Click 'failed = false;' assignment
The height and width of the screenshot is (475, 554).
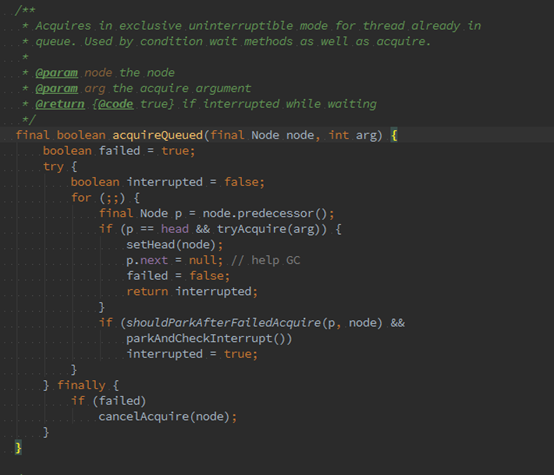[178, 276]
